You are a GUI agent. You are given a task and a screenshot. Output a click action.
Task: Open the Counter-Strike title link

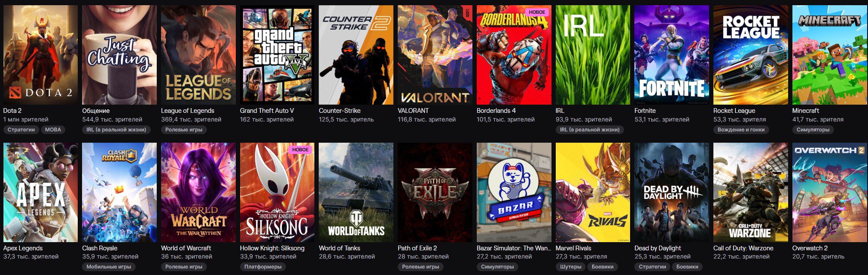[340, 111]
